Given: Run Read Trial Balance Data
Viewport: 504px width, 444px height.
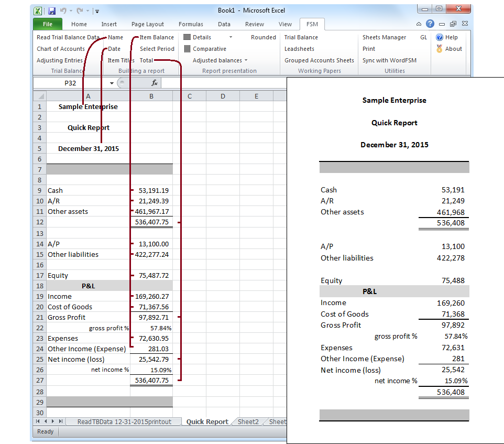Looking at the screenshot, I should (x=67, y=37).
